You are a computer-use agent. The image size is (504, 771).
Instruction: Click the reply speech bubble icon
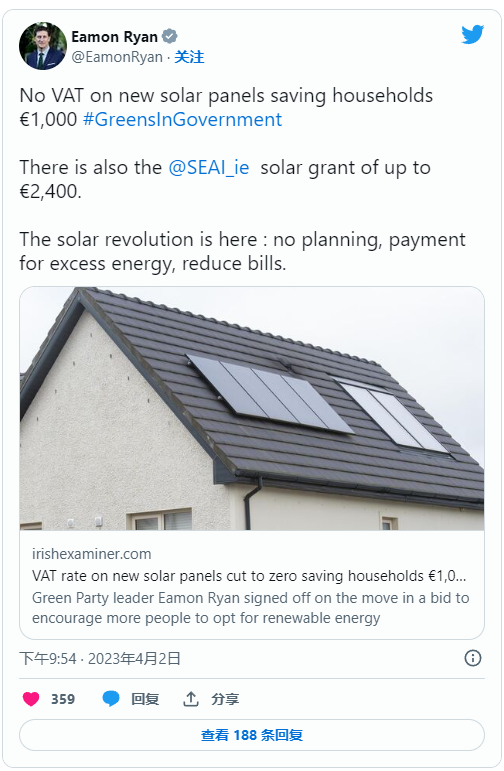pos(111,699)
